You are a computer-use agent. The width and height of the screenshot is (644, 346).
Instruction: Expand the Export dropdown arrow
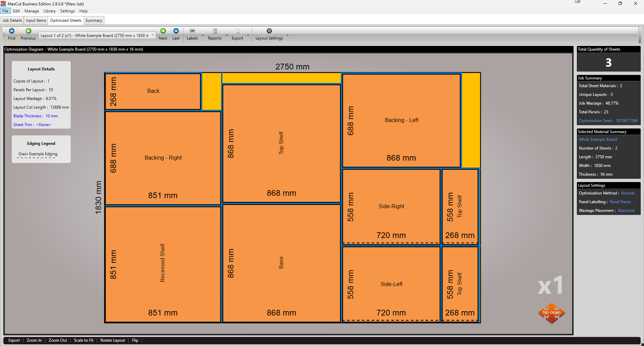pyautogui.click(x=248, y=35)
